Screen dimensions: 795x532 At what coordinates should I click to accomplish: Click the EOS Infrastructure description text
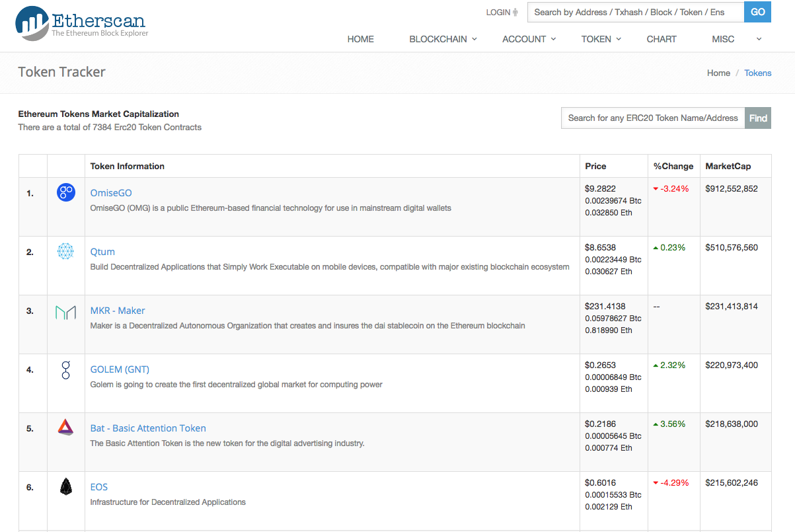pos(168,502)
